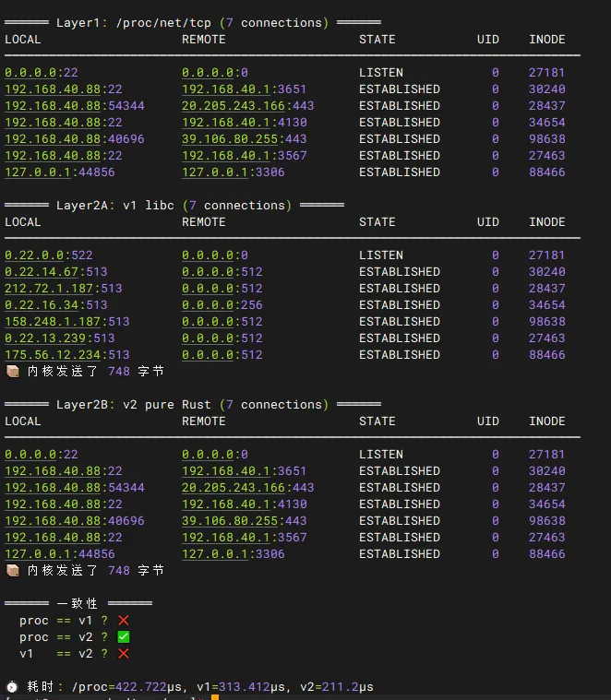Image resolution: width=611 pixels, height=700 pixels.
Task: Click the red X next to proc == v1
Action: 124,620
